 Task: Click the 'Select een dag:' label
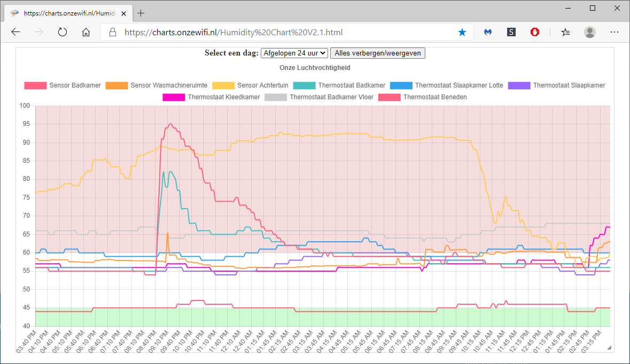231,53
